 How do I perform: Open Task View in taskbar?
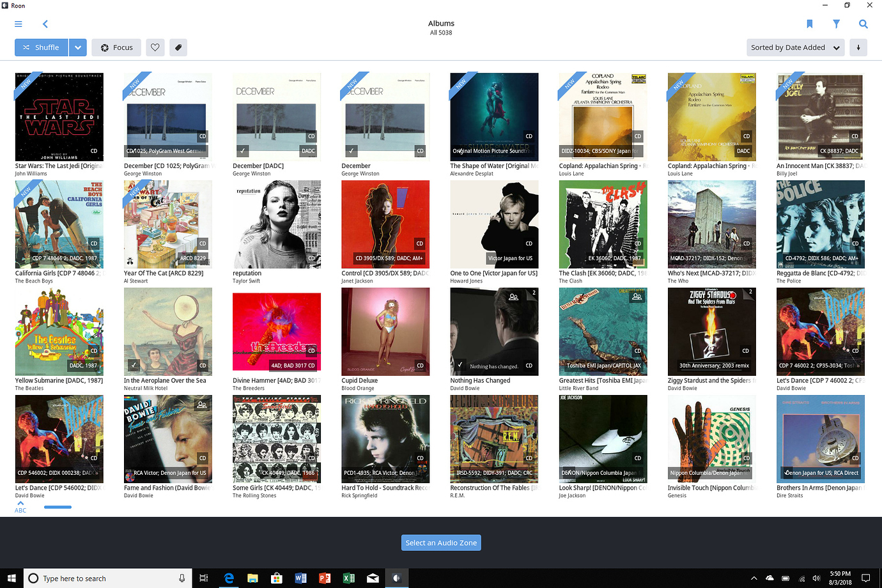tap(204, 578)
